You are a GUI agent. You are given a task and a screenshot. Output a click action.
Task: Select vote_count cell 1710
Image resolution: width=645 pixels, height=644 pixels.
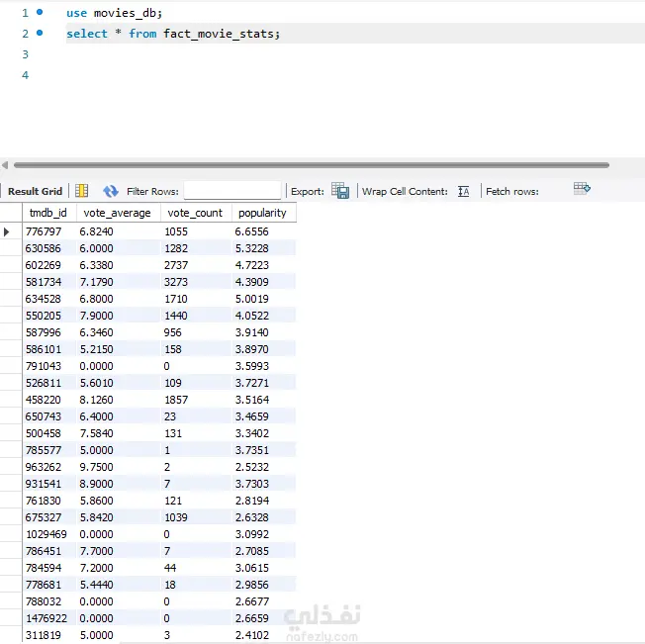click(196, 299)
